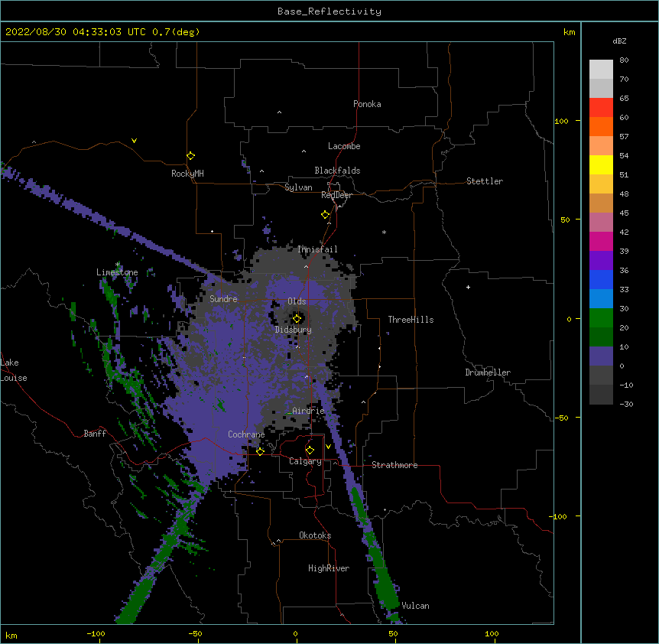Select the Limestone label

pyautogui.click(x=117, y=272)
